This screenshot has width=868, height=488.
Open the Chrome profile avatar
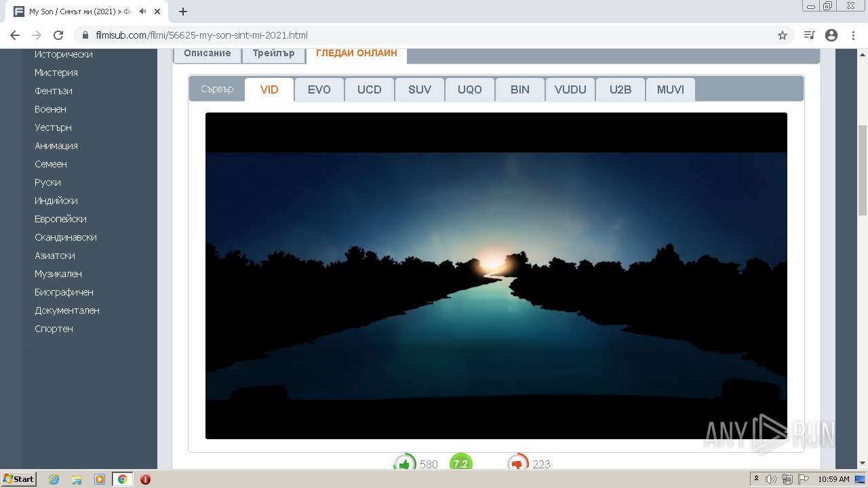[x=831, y=35]
